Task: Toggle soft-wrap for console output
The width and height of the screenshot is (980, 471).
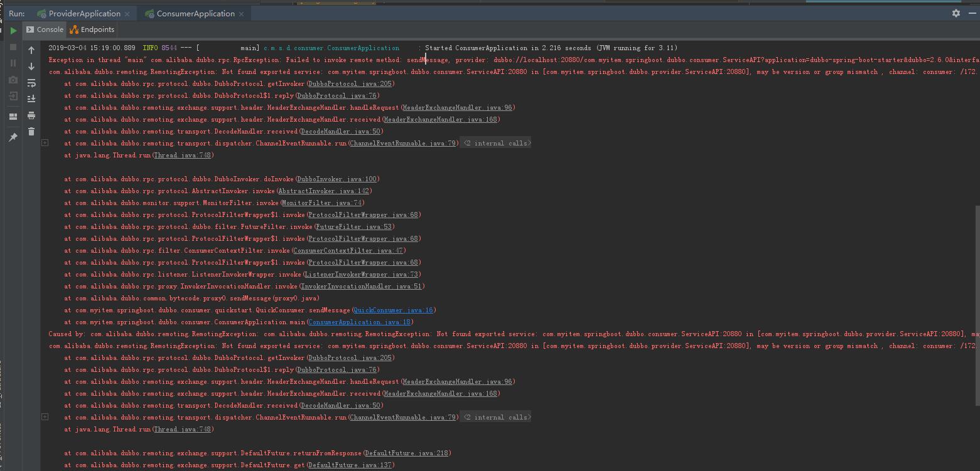Action: click(31, 83)
